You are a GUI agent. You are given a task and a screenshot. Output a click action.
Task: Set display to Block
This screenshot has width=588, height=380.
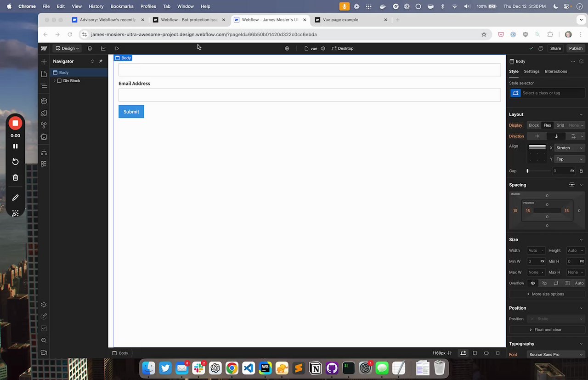[x=534, y=125]
